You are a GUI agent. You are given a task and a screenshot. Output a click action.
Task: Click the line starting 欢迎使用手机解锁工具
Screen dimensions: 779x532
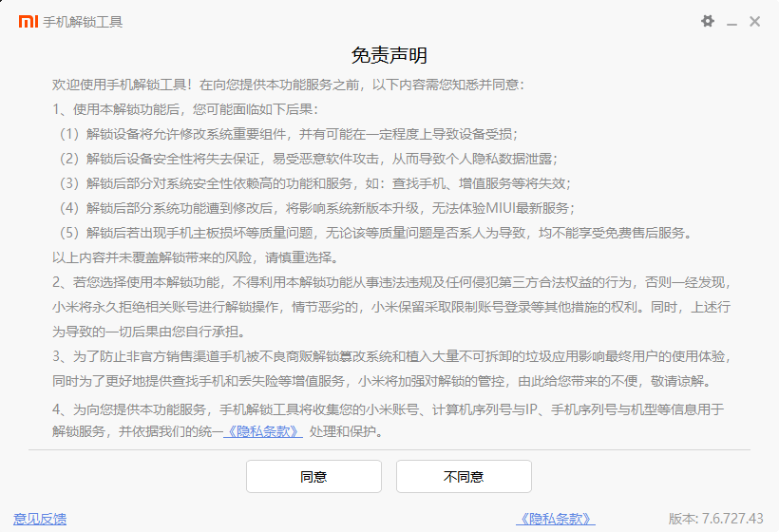coord(288,85)
